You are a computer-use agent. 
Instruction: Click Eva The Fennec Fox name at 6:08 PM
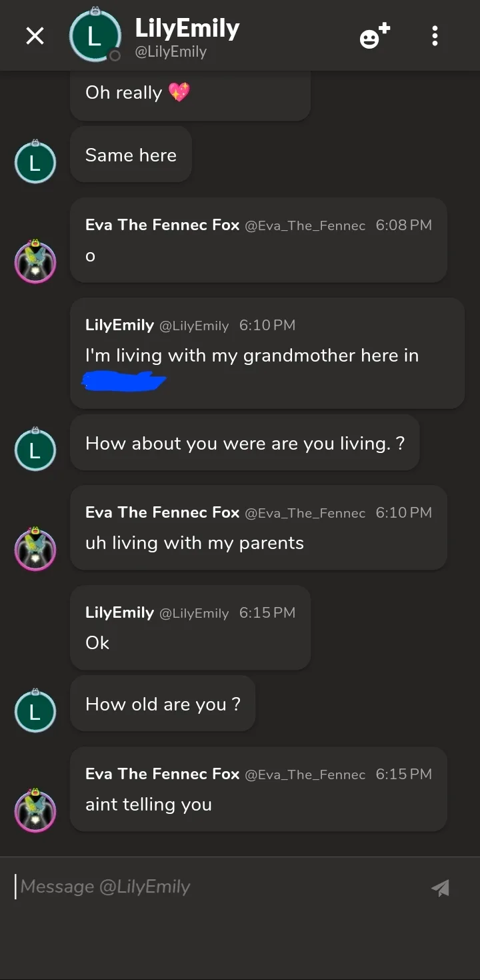[162, 225]
